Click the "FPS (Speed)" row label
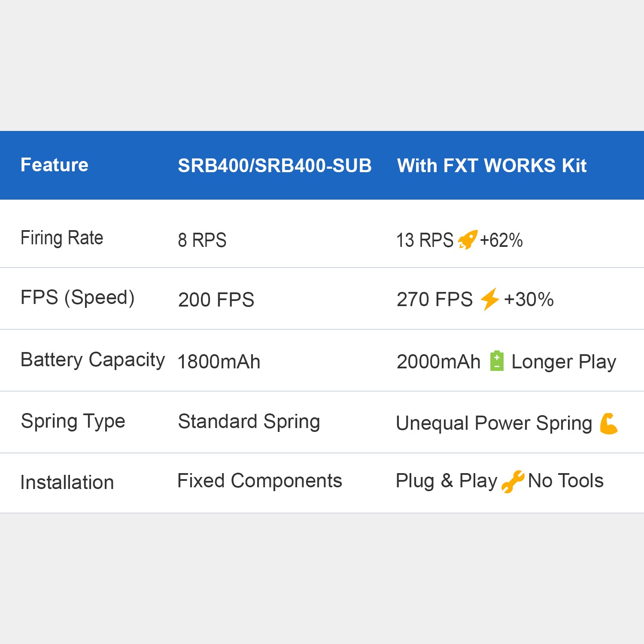Image resolution: width=644 pixels, height=644 pixels. [77, 298]
